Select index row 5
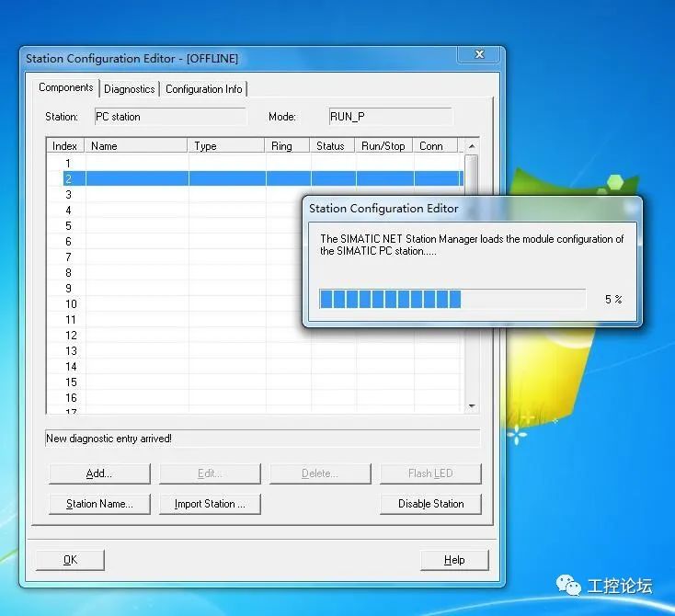The width and height of the screenshot is (675, 616). pos(174,225)
